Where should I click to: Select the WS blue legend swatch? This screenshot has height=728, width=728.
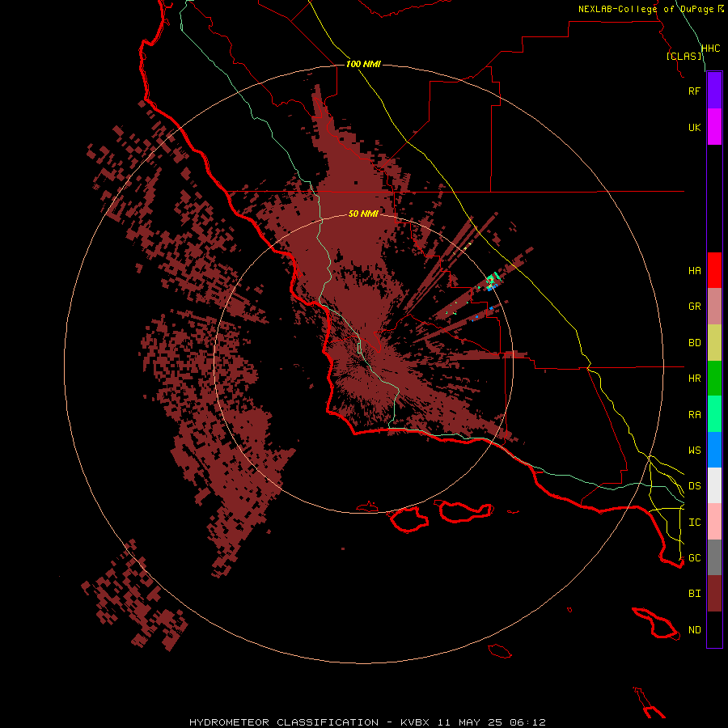[714, 450]
